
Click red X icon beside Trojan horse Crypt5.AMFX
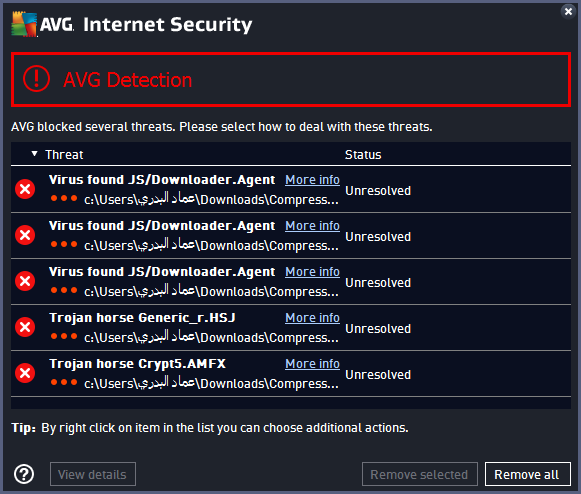click(25, 373)
